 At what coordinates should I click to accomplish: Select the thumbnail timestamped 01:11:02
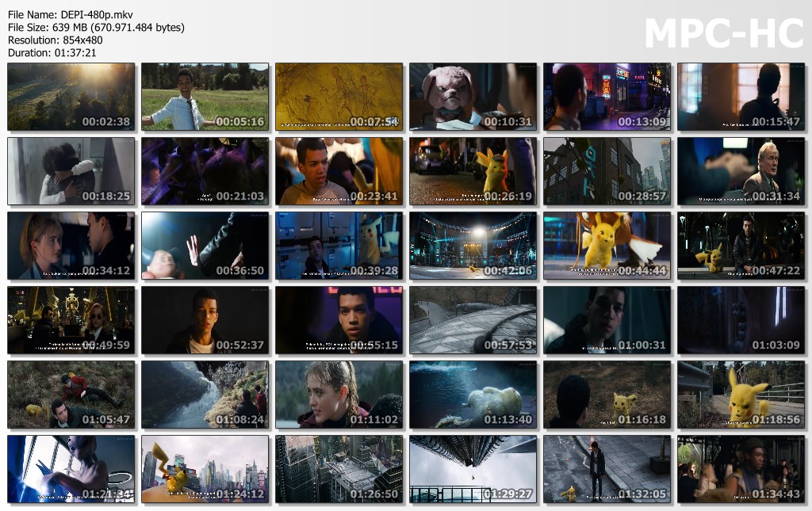tap(339, 395)
